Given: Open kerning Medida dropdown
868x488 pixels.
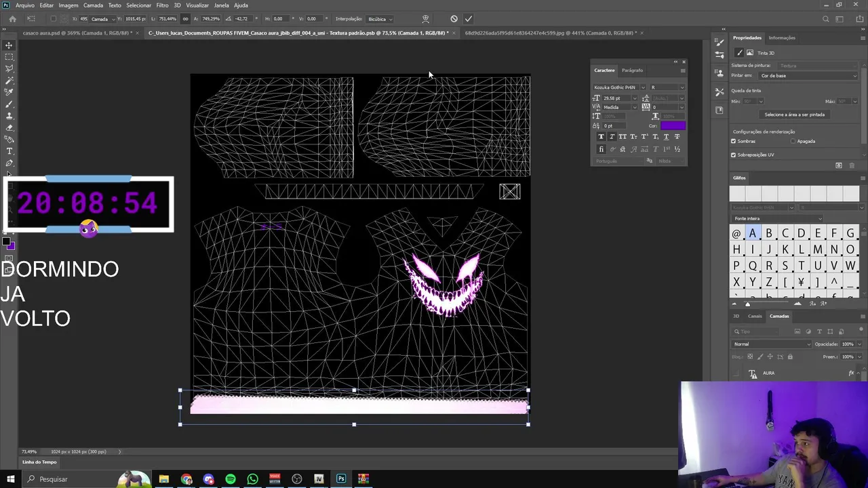Looking at the screenshot, I should 635,107.
